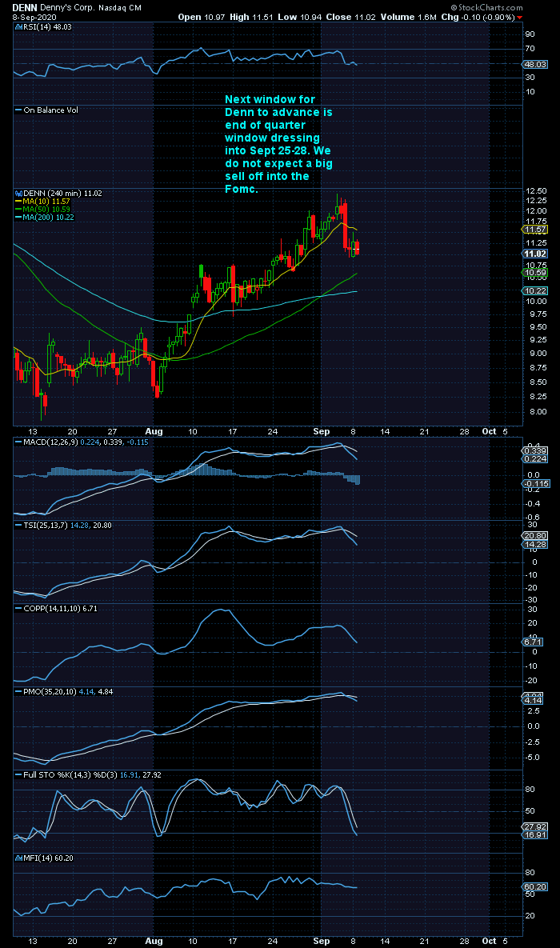Click the -0.115 MACD histogram axis tag
The height and width of the screenshot is (948, 560).
point(534,484)
